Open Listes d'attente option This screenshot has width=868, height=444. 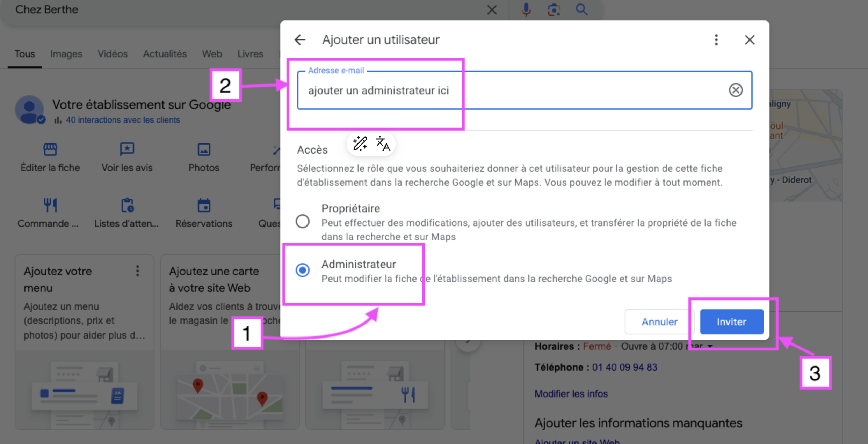[x=126, y=213]
